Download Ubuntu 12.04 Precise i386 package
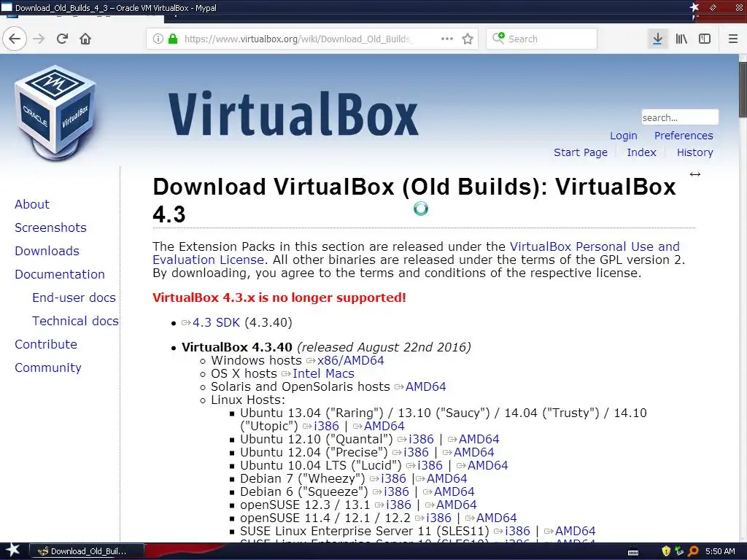Screen dimensions: 747x560 pyautogui.click(x=416, y=452)
